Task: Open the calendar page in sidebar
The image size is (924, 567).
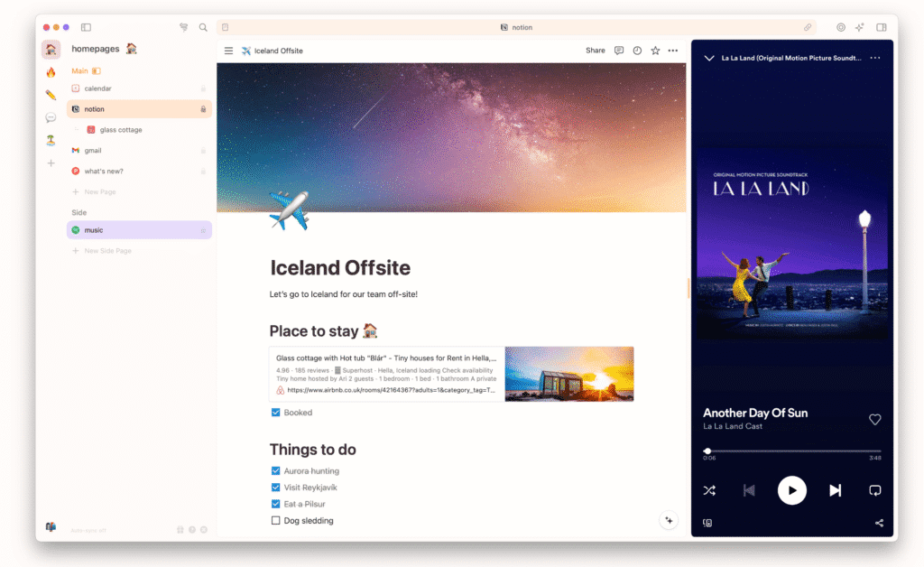Action: [x=97, y=88]
